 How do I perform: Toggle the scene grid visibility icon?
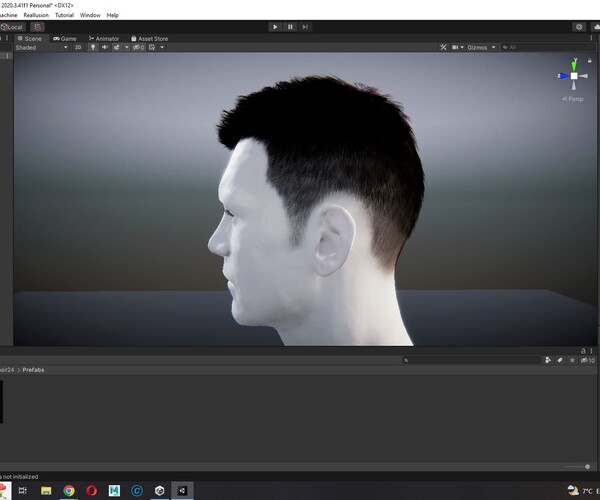click(152, 47)
